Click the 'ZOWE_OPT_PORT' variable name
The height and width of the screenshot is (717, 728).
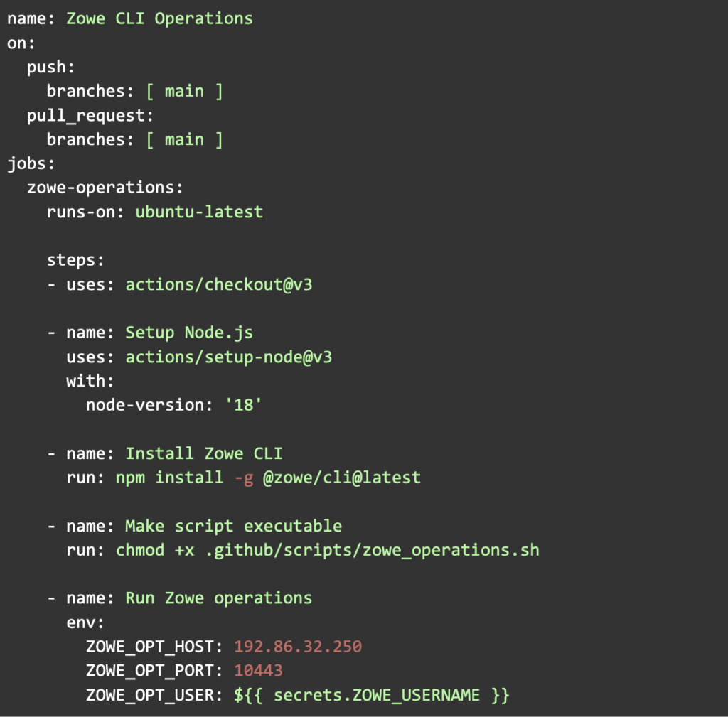[150, 671]
